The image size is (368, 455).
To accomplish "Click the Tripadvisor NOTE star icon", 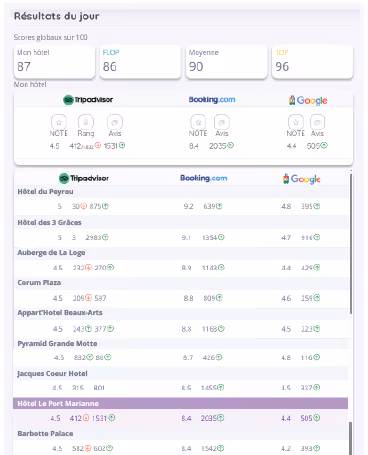I will (59, 122).
